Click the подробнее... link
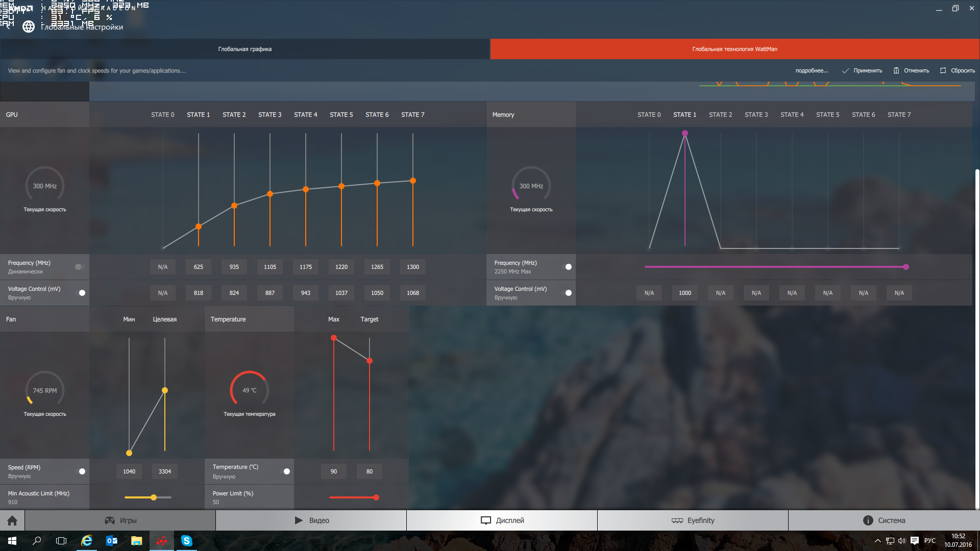The image size is (980, 551). click(812, 70)
